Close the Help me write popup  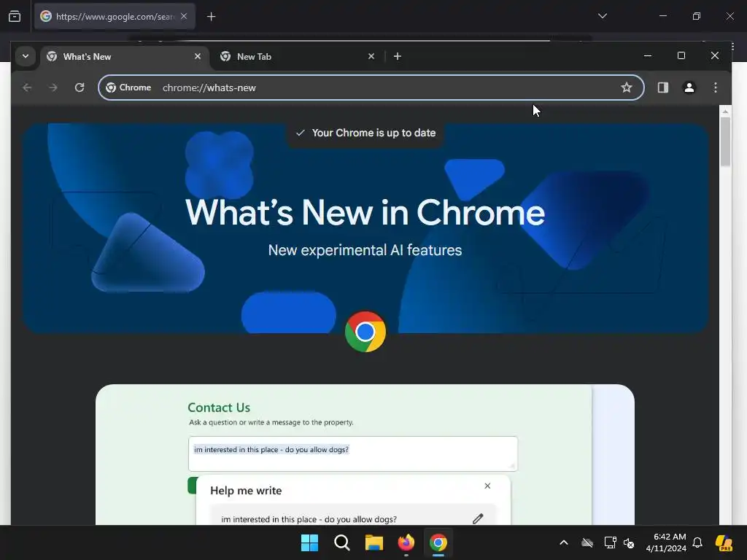pyautogui.click(x=487, y=486)
